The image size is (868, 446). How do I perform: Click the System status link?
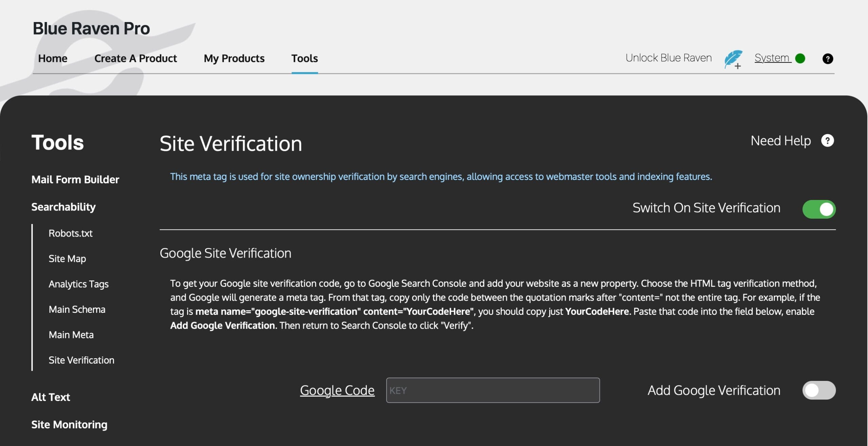[772, 58]
